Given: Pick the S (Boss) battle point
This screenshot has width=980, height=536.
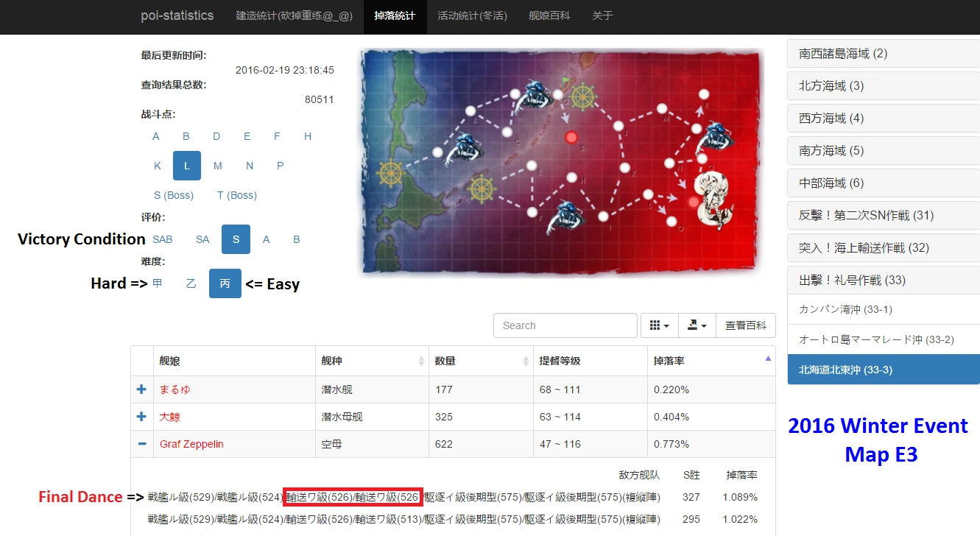Looking at the screenshot, I should tap(174, 195).
